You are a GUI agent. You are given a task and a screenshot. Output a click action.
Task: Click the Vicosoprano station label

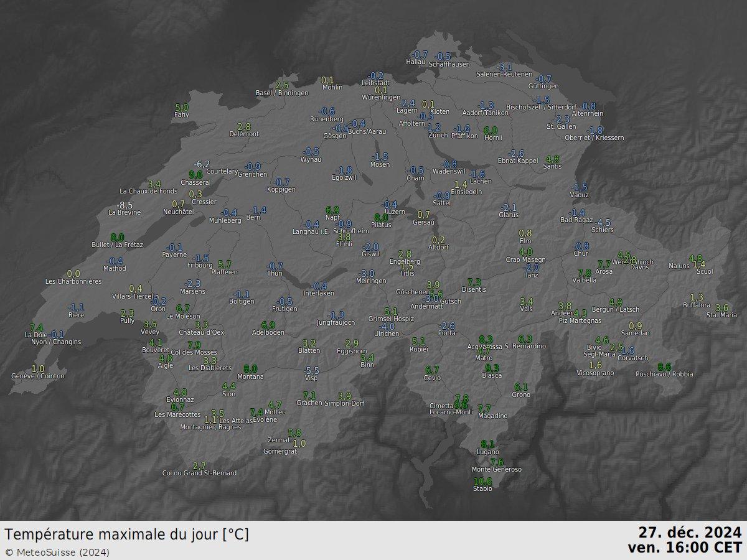595,373
